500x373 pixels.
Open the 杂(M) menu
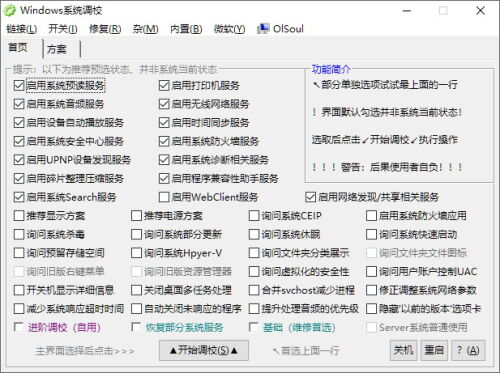pyautogui.click(x=145, y=29)
